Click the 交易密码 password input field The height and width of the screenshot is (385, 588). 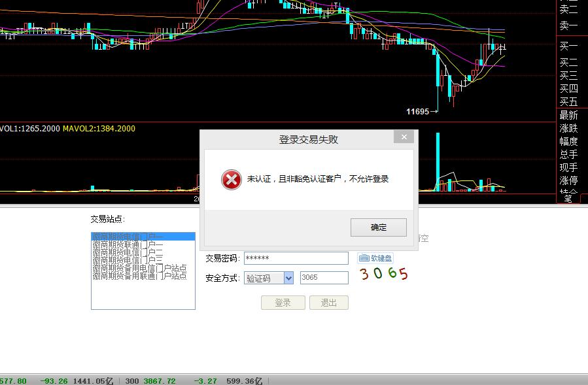[296, 258]
